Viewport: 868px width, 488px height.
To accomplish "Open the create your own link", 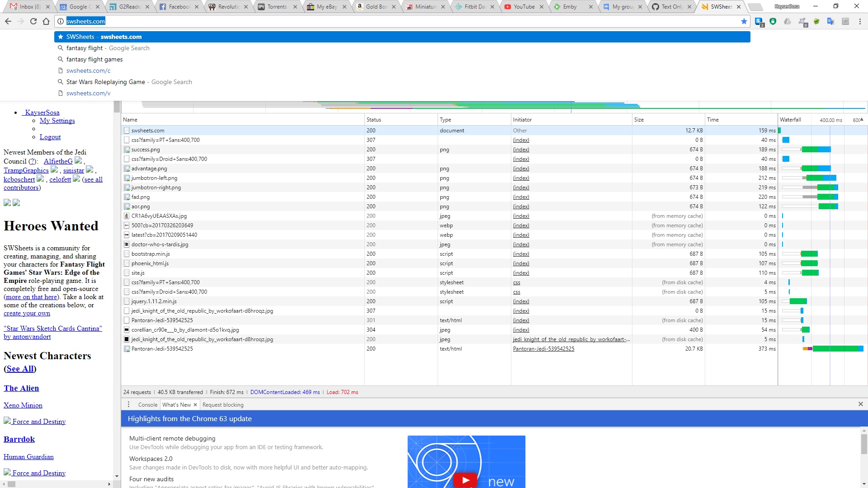I will [27, 313].
